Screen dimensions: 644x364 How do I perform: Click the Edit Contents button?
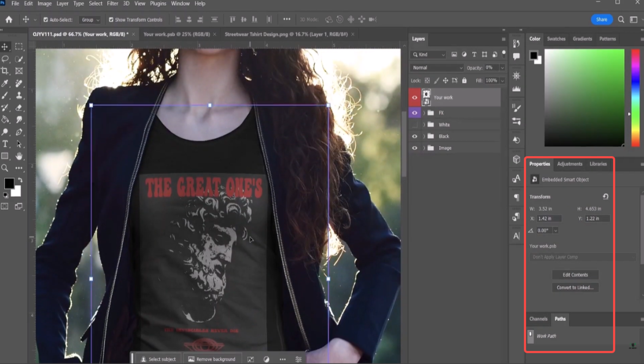pyautogui.click(x=575, y=275)
